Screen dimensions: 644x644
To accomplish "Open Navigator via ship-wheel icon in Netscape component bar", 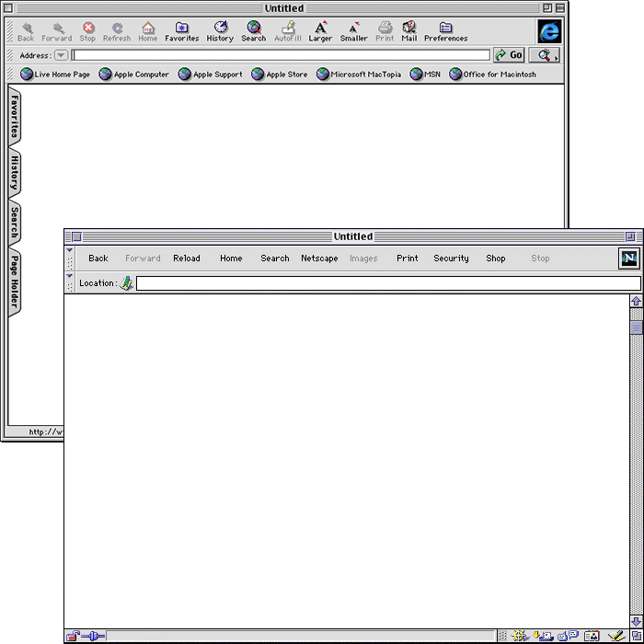I will click(519, 637).
